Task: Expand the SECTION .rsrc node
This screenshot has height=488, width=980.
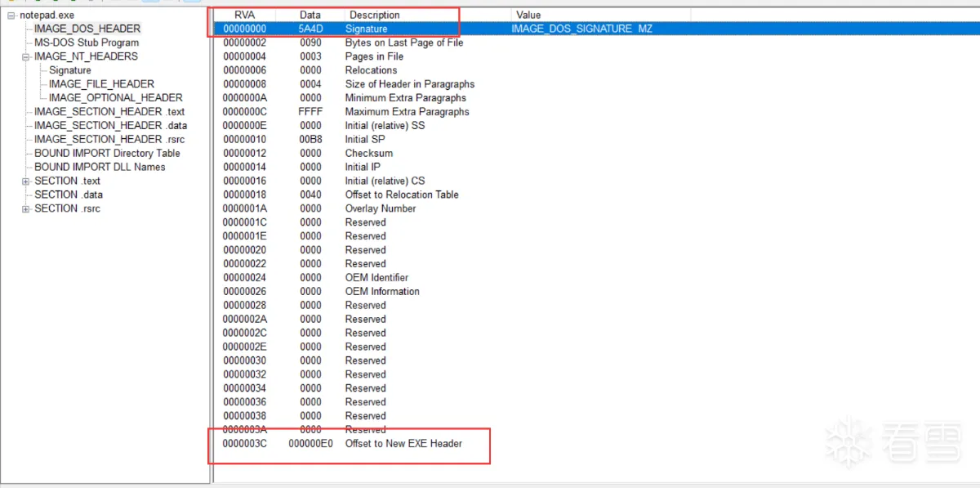Action: pos(26,209)
